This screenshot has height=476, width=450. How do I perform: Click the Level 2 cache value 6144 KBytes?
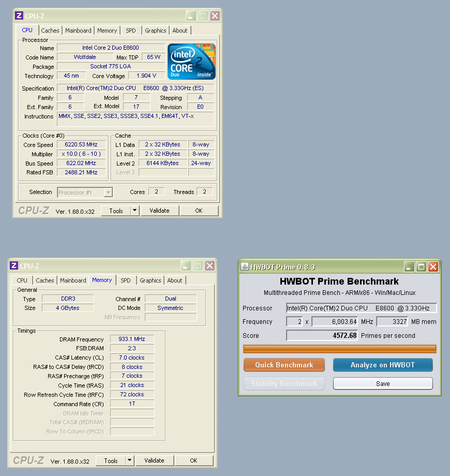tap(162, 163)
